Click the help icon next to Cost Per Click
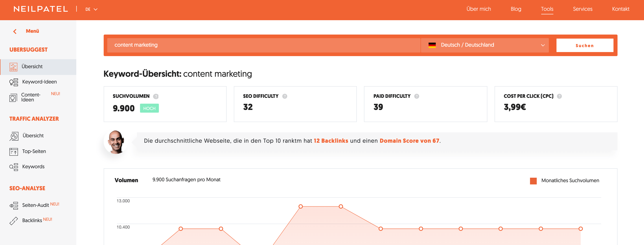The image size is (644, 245). (x=559, y=96)
